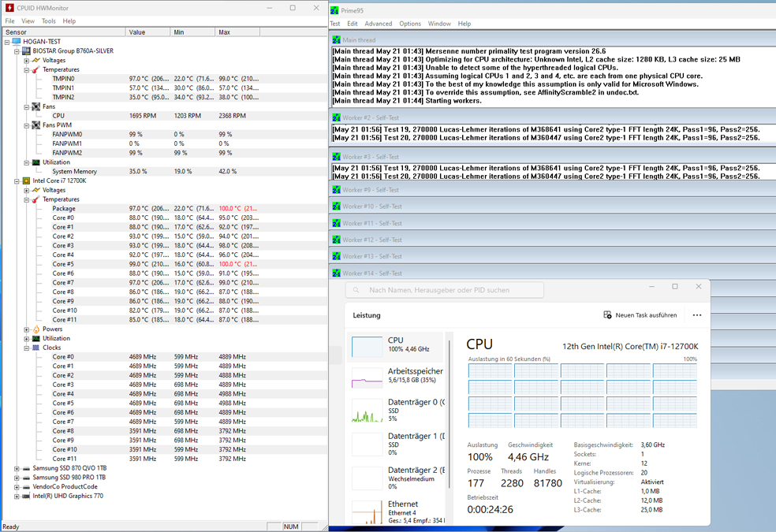The image size is (776, 532).
Task: Select the Core #11 clock row at 3591 MHz
Action: coord(166,459)
